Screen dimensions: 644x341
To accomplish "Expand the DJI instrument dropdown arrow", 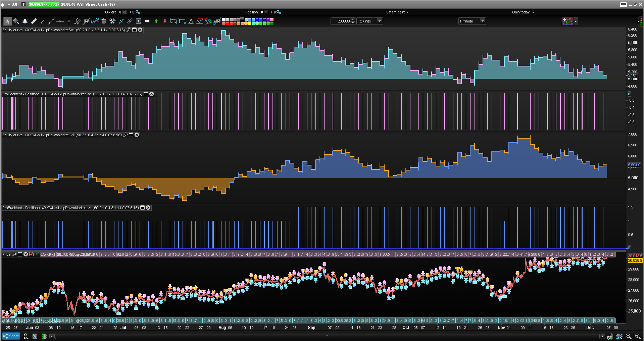I will 9,4.
